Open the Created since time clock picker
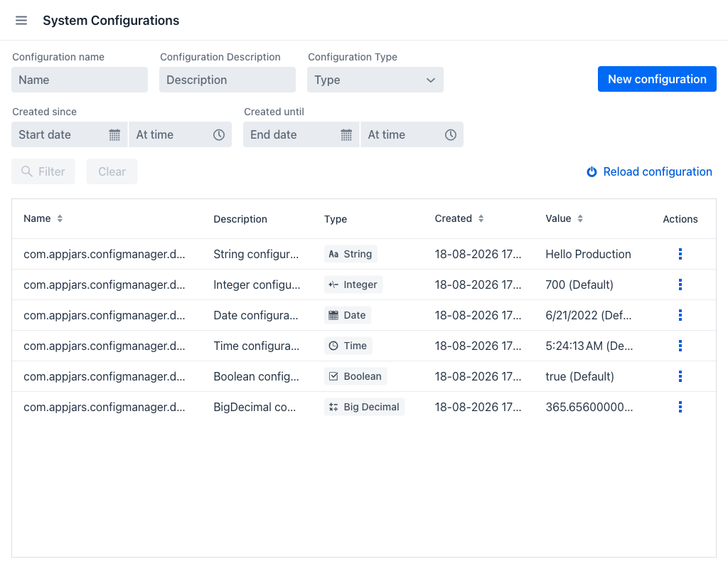The image size is (728, 569). coord(219,135)
